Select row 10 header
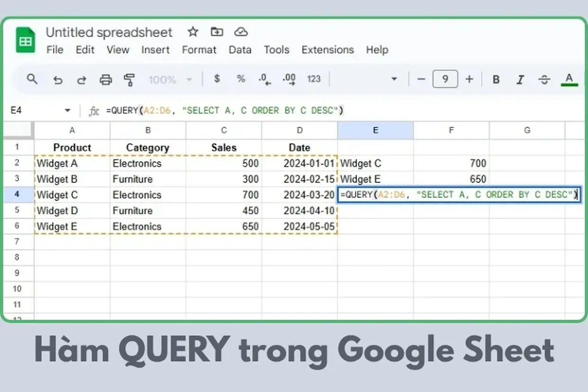Screen dimensions: 588x392 (x=17, y=289)
